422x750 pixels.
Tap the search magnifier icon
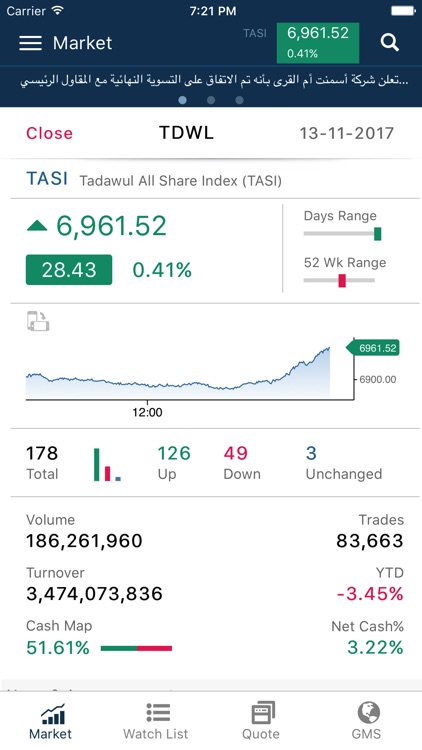pos(389,43)
